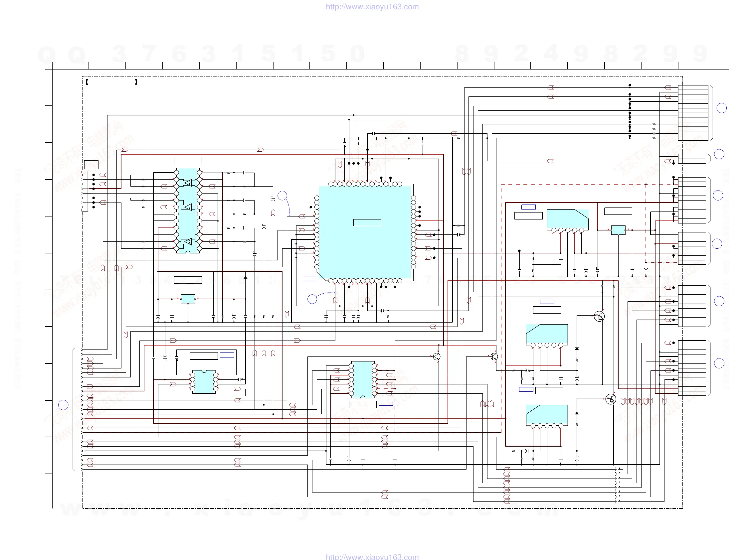The height and width of the screenshot is (560, 745).
Task: Click the lower digital transistor with built-in resistors
Action: [610, 399]
